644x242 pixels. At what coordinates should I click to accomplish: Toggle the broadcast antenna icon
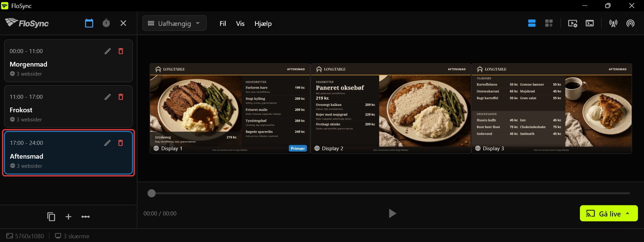[613, 23]
